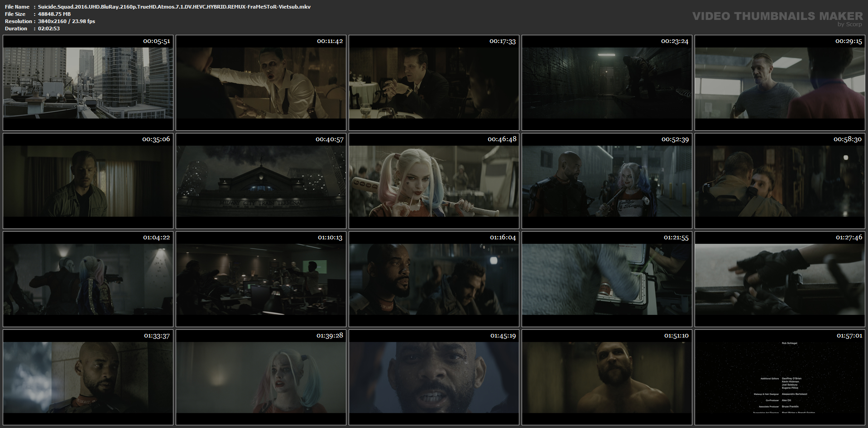Click the File Name label

point(17,7)
